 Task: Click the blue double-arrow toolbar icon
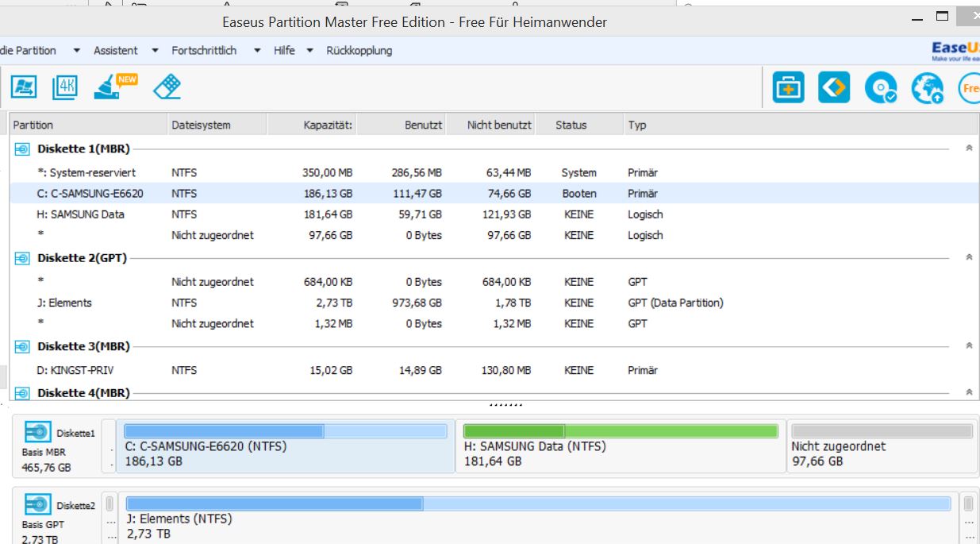[x=834, y=87]
